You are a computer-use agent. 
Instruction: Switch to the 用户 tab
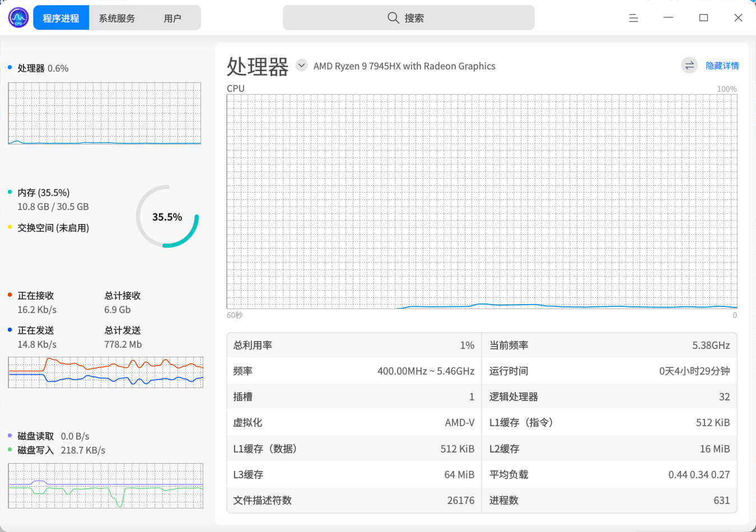tap(172, 18)
